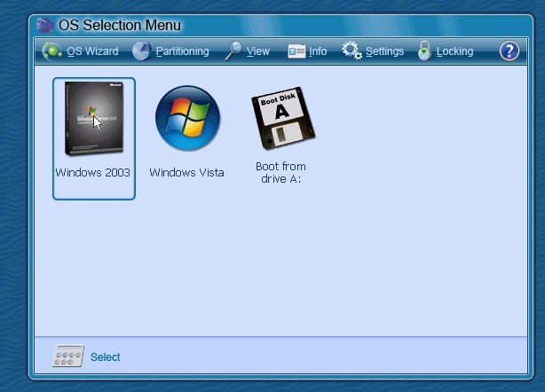Open the Settings menu label
This screenshot has width=545, height=392.
(x=384, y=51)
